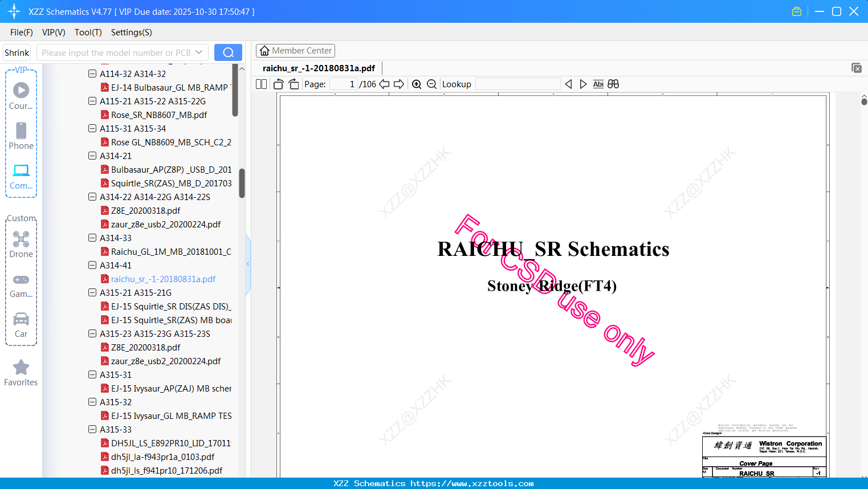Jump to next lookup result
Image resolution: width=868 pixels, height=489 pixels.
583,84
